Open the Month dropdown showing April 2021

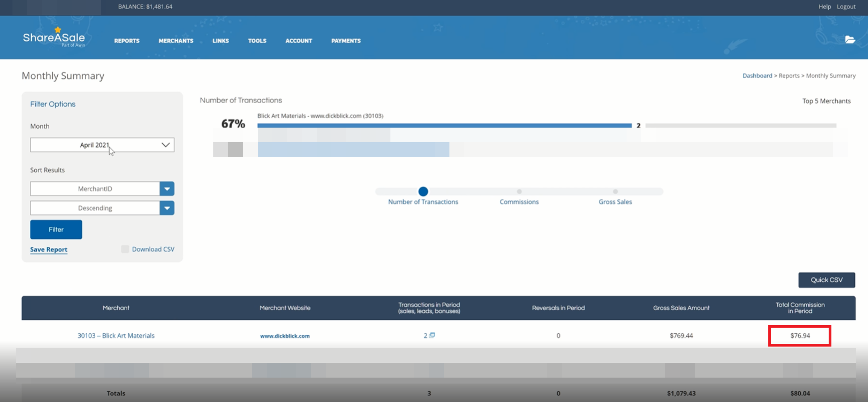102,145
